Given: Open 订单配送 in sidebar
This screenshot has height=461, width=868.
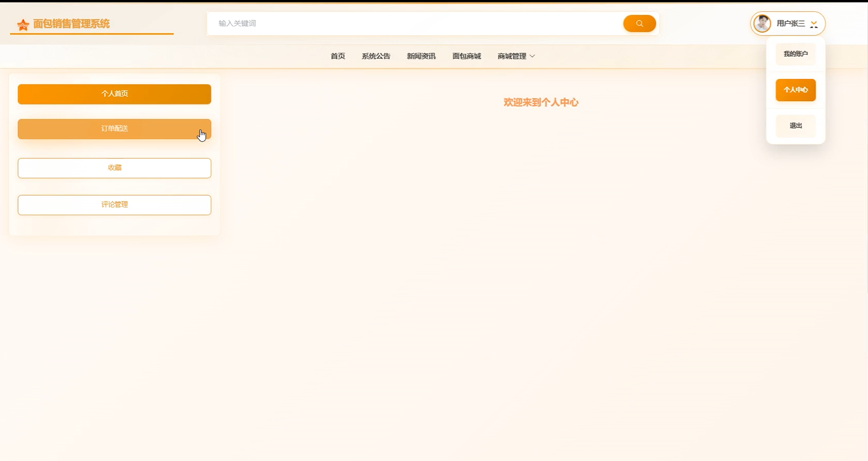Looking at the screenshot, I should coord(115,129).
